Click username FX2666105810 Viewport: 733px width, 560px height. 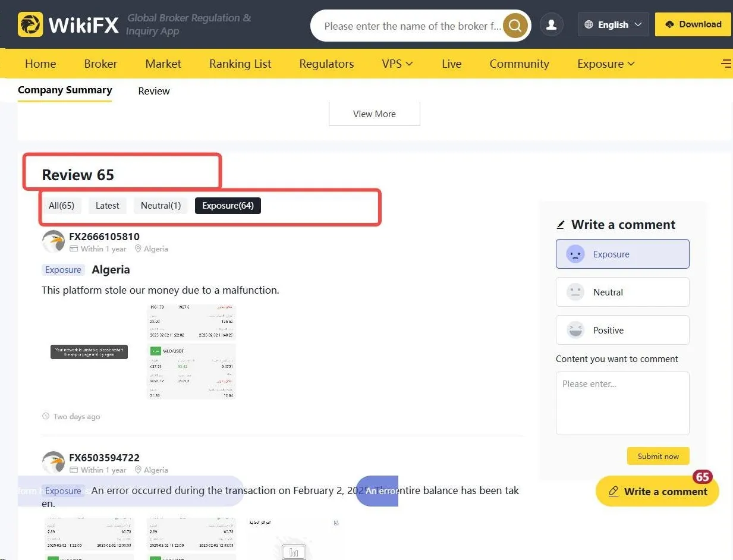coord(105,237)
